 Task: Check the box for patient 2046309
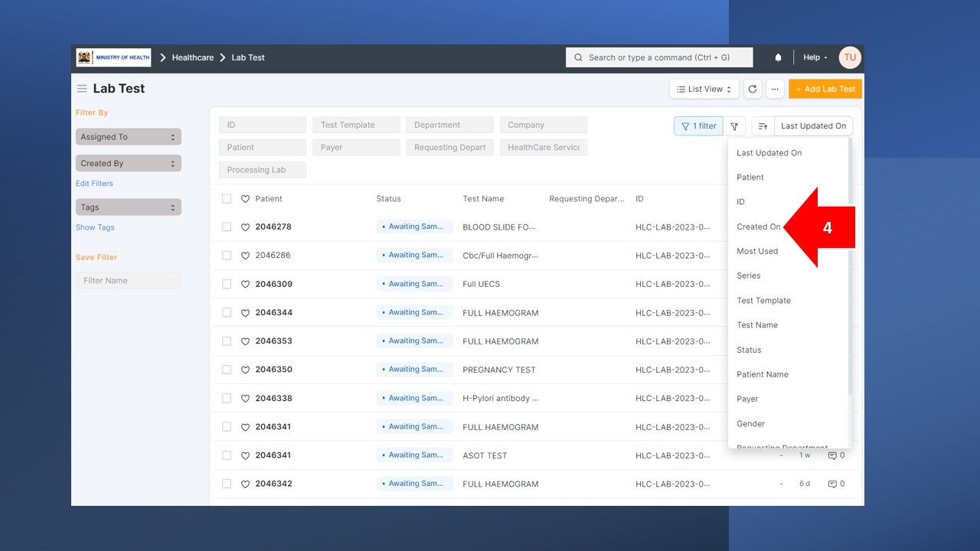pyautogui.click(x=227, y=284)
